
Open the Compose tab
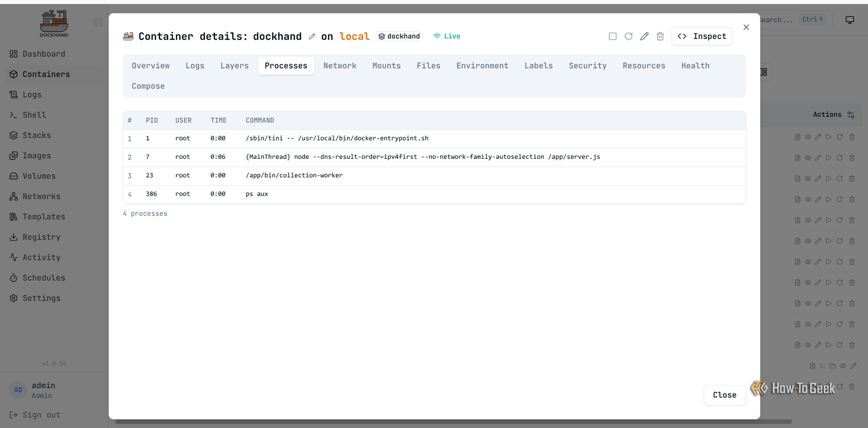coord(148,86)
